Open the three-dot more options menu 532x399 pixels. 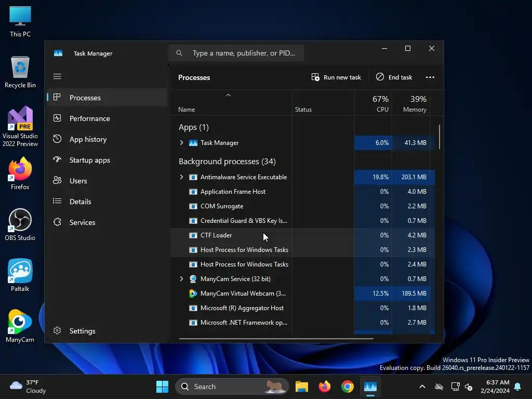pos(430,77)
